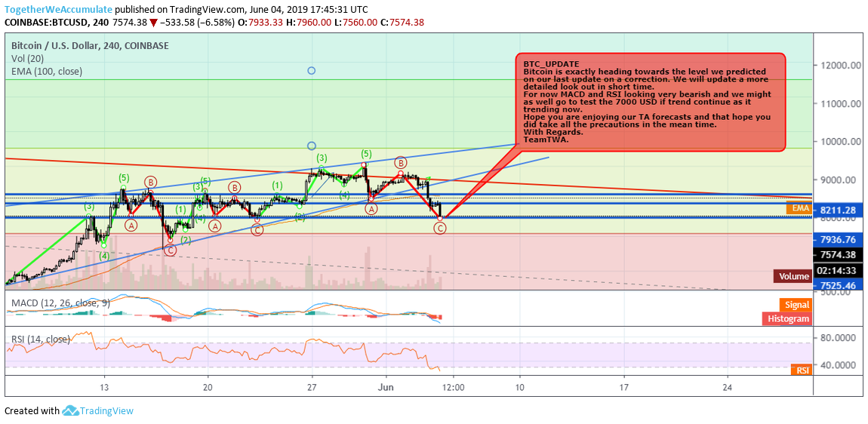Click the dark red Volume tag
The image size is (868, 424).
(x=793, y=276)
